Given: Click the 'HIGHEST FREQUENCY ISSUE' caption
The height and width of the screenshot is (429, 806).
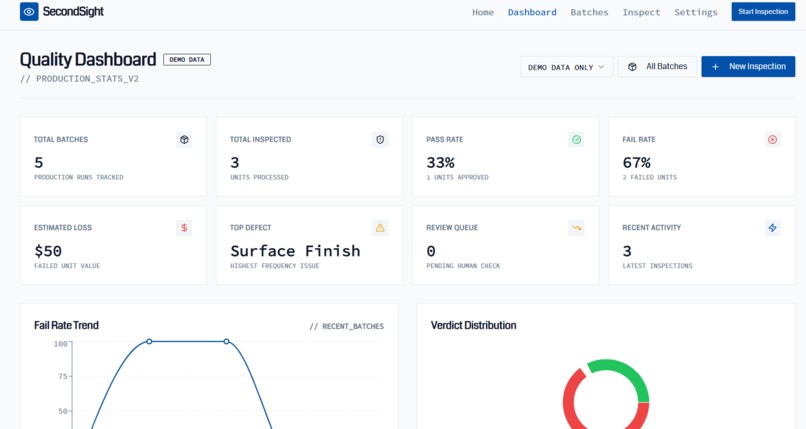Looking at the screenshot, I should [x=274, y=266].
